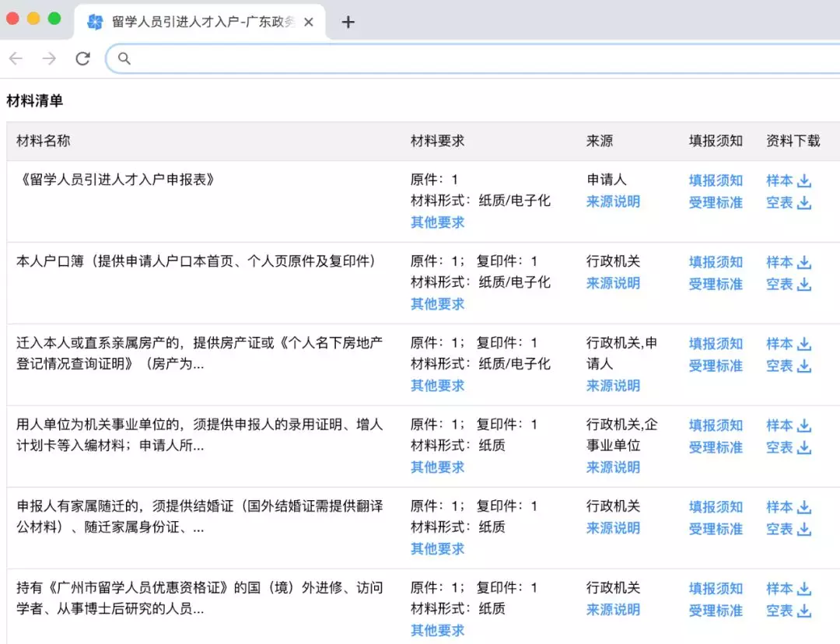Image resolution: width=840 pixels, height=644 pixels.
Task: Click the 填报须知 column header
Action: [x=716, y=141]
